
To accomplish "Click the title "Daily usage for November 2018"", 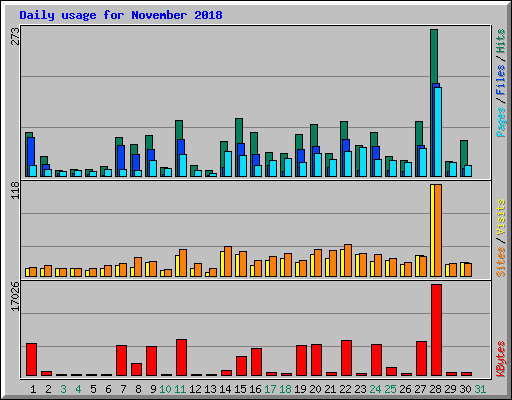I will click(121, 15).
